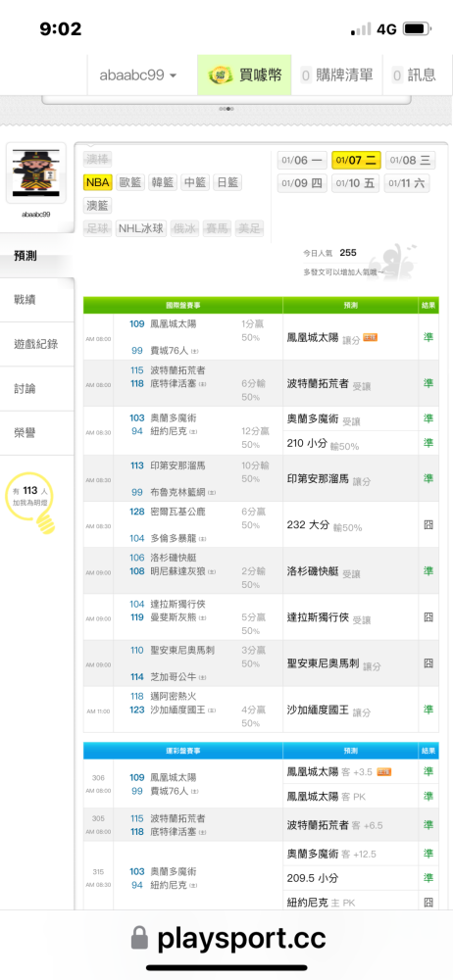Tap the battery icon in status bar
This screenshot has width=453, height=980.
click(416, 29)
